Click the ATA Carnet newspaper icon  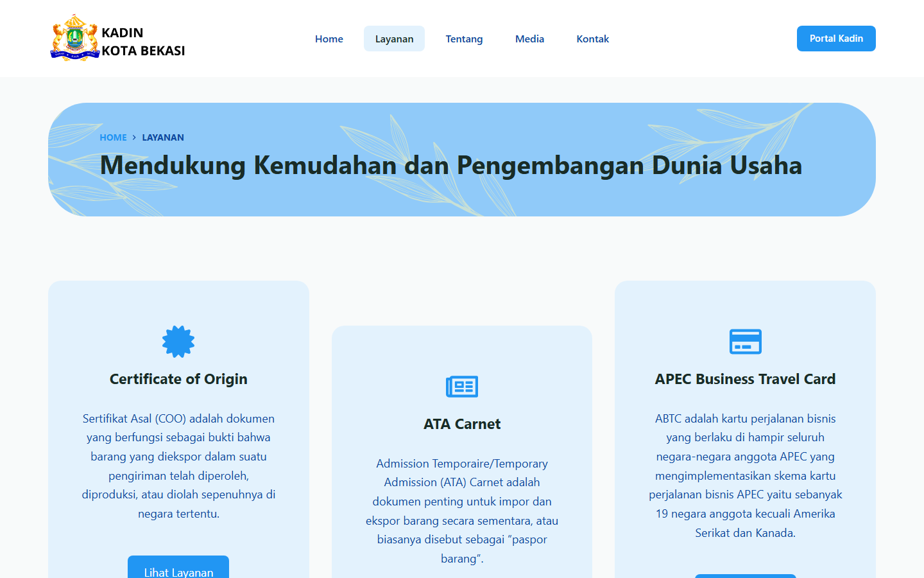[x=462, y=387]
